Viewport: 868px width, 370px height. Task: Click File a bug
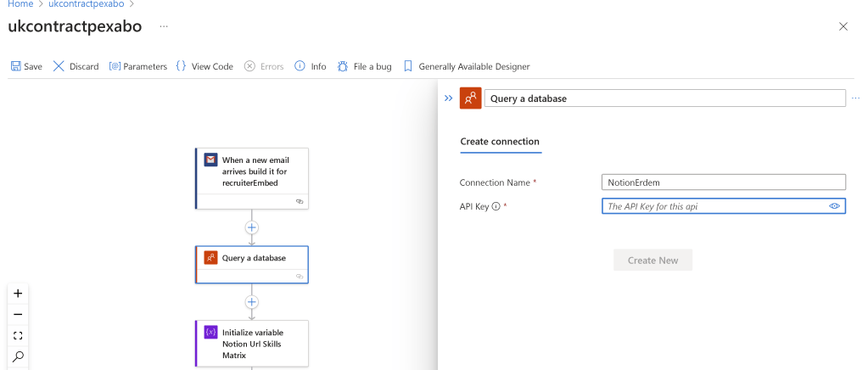click(364, 66)
